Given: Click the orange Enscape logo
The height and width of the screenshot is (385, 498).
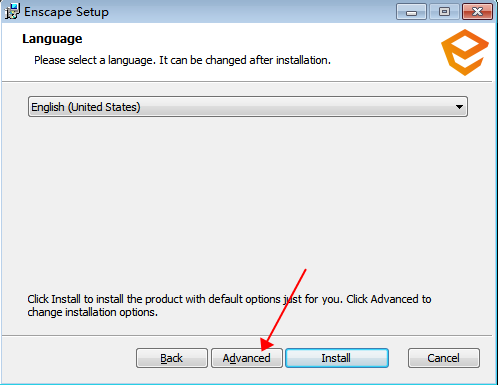Looking at the screenshot, I should [x=465, y=52].
